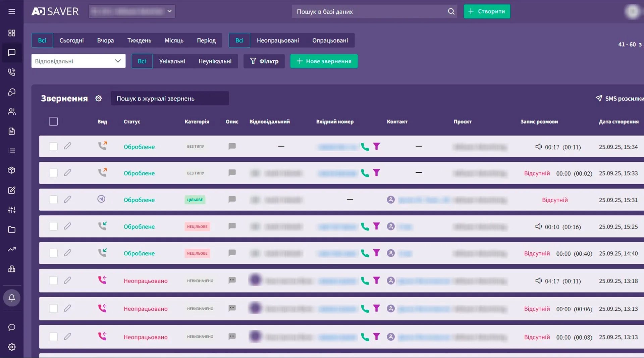The image size is (644, 358).
Task: Check the row created 25.09.25, 15:31
Action: pyautogui.click(x=53, y=200)
